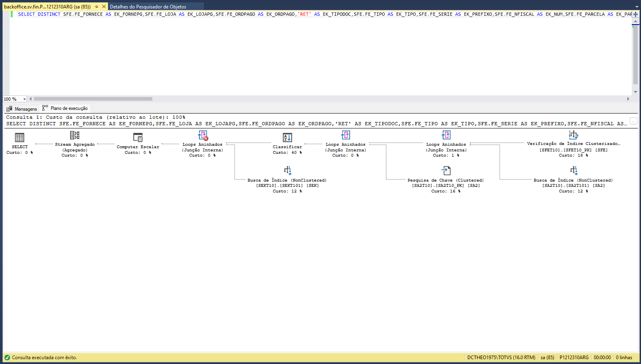Click the SEKT10 Busca de Índice icon
The image size is (641, 364).
(x=287, y=171)
